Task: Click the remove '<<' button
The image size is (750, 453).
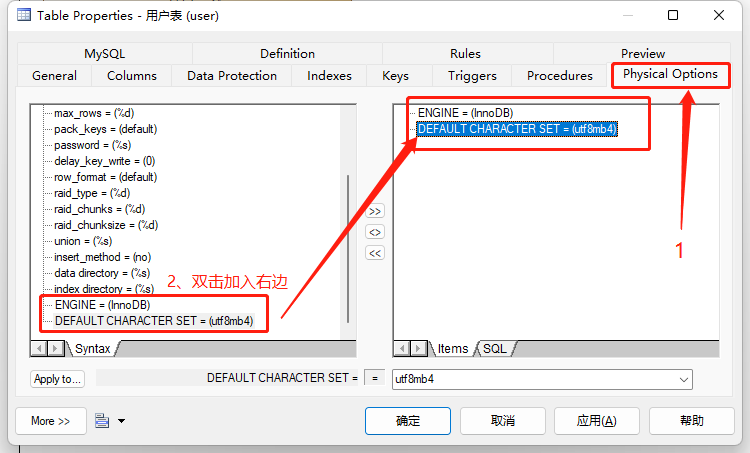Action: [x=375, y=253]
